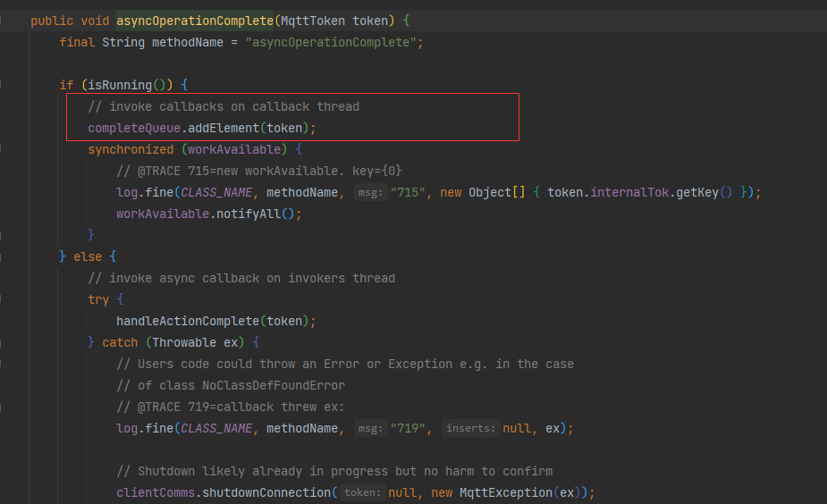Click the comment starting "Users code could throw"
827x504 pixels.
[x=345, y=365]
